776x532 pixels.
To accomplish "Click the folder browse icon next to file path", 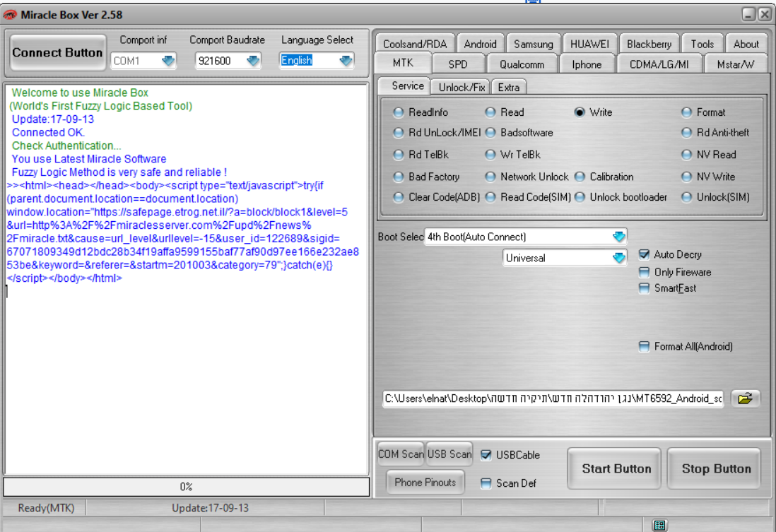I will (745, 398).
